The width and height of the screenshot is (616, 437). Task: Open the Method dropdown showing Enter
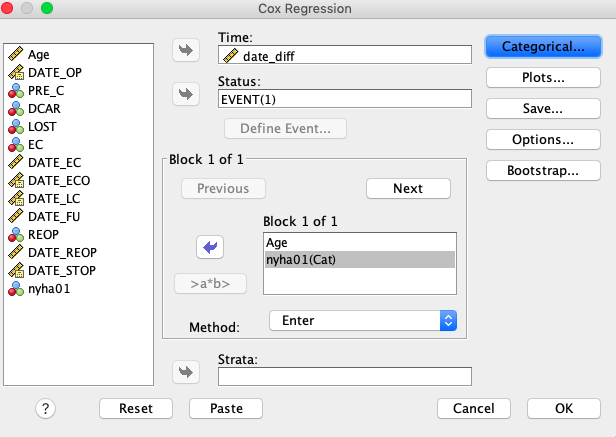pos(363,321)
